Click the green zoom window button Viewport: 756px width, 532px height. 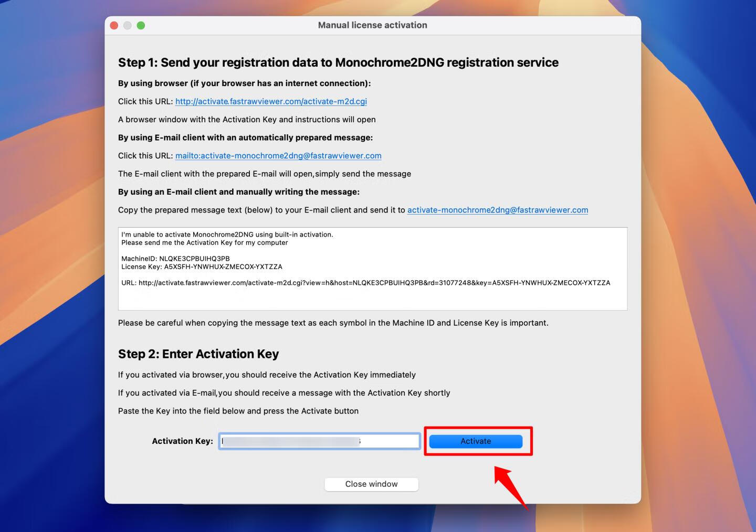(x=141, y=25)
